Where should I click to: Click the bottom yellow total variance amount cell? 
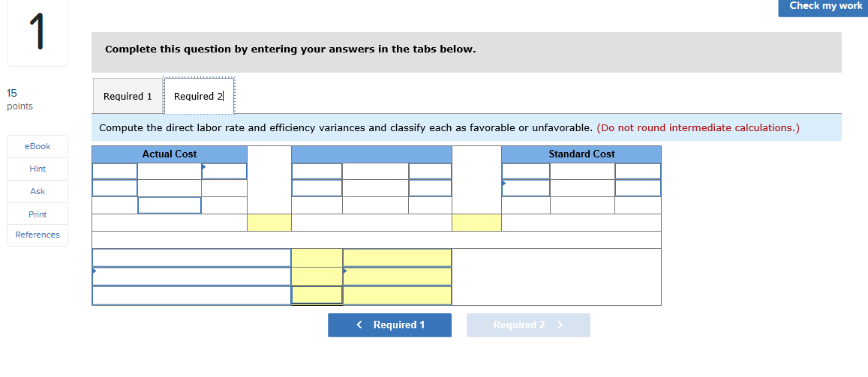coord(317,295)
